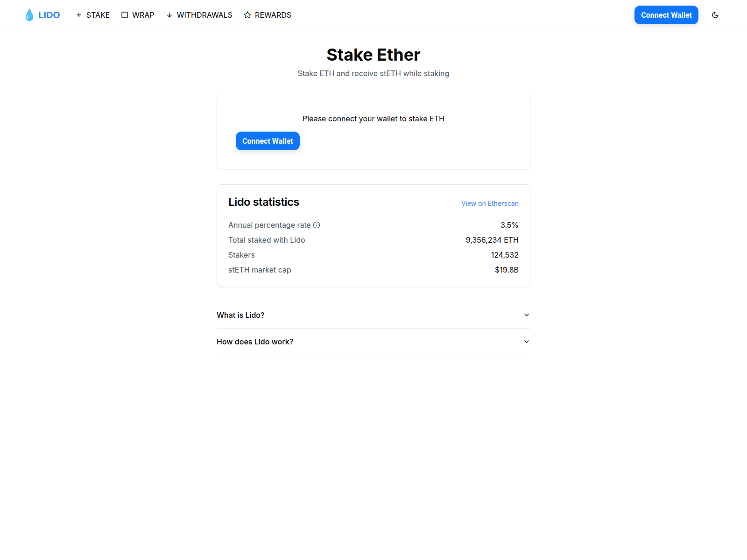Go to the WRAP page

point(138,15)
